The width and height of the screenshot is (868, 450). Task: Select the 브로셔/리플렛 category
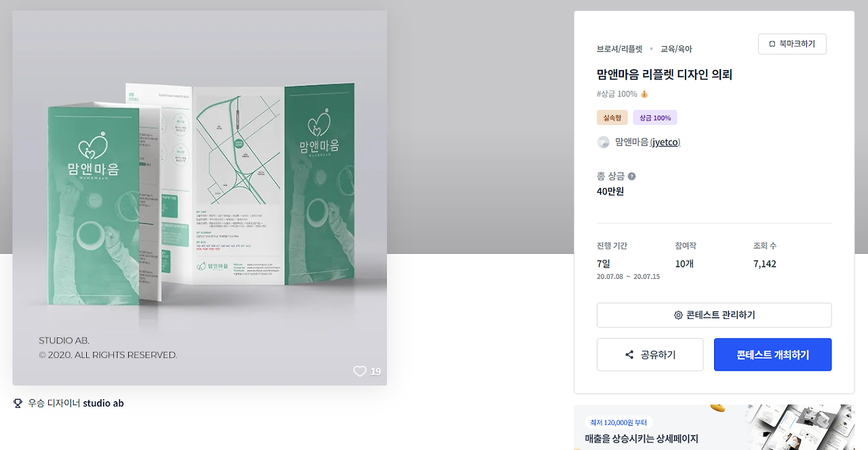coord(620,49)
